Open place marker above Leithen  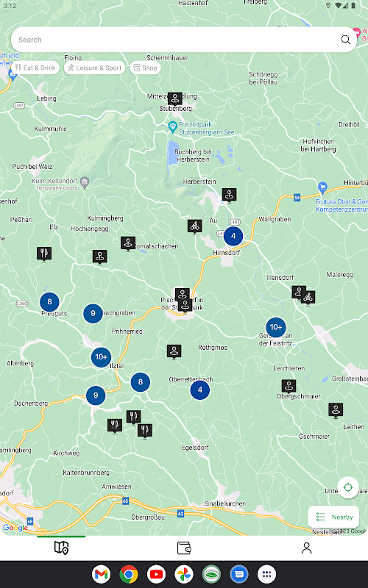coord(336,411)
